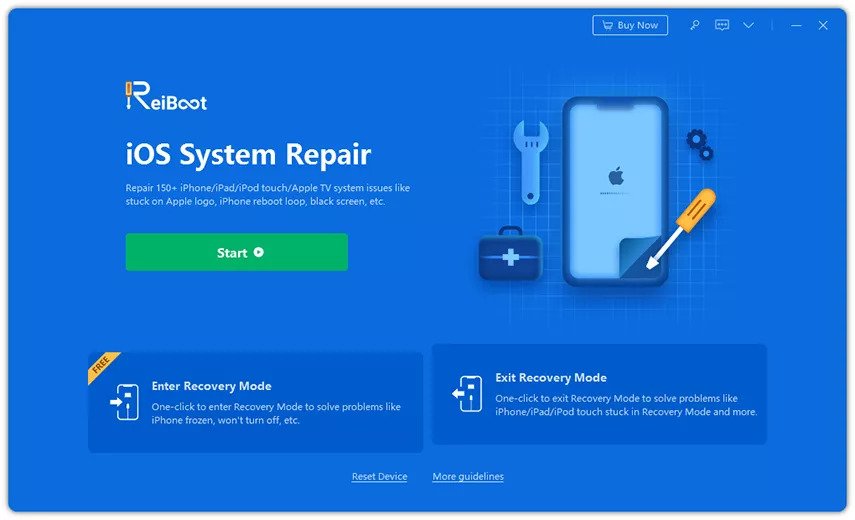Click the first aid toolbox illustration

click(510, 253)
